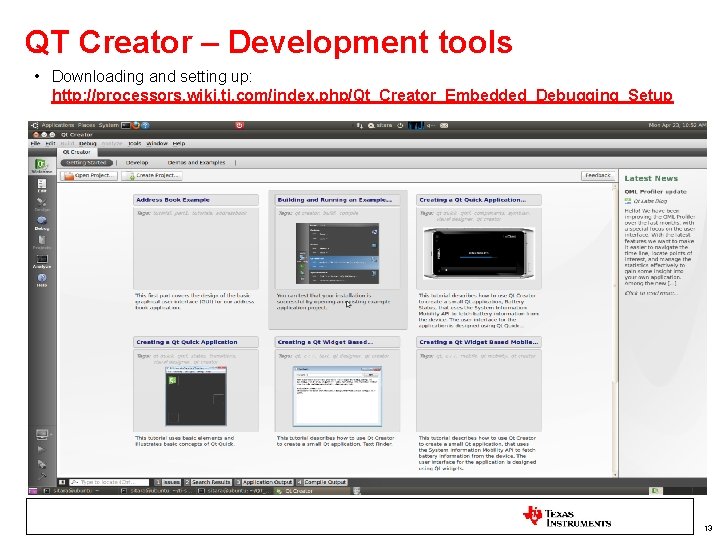Open the Places menu

86,125
